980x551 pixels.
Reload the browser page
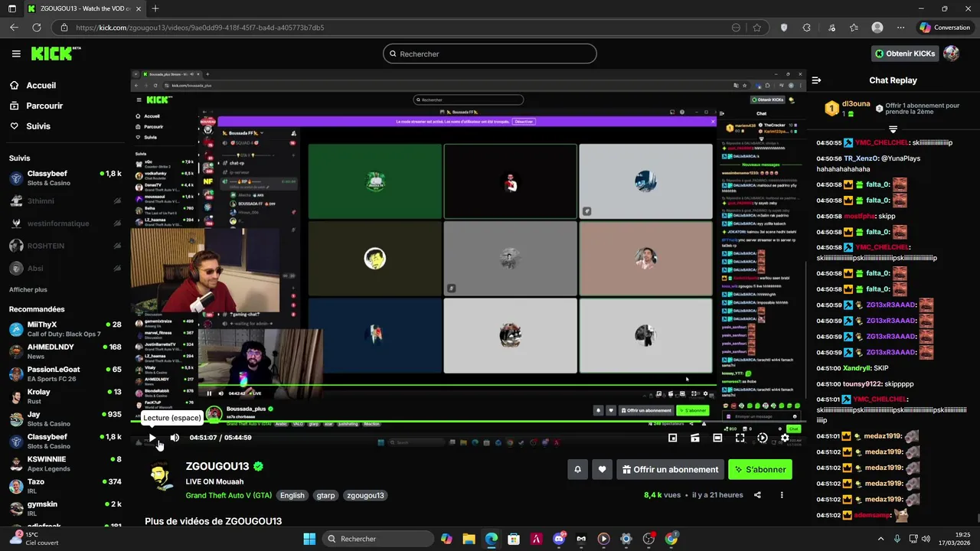[36, 27]
